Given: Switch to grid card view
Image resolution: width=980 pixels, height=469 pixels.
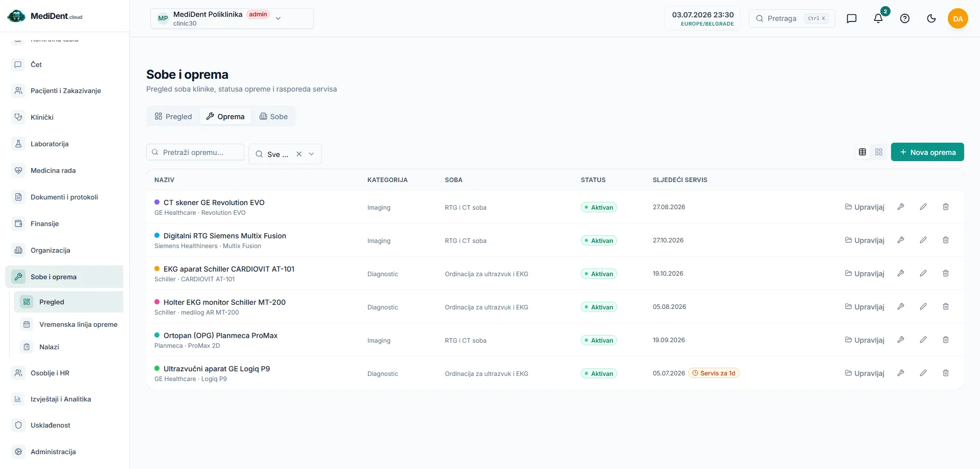Looking at the screenshot, I should [x=879, y=152].
